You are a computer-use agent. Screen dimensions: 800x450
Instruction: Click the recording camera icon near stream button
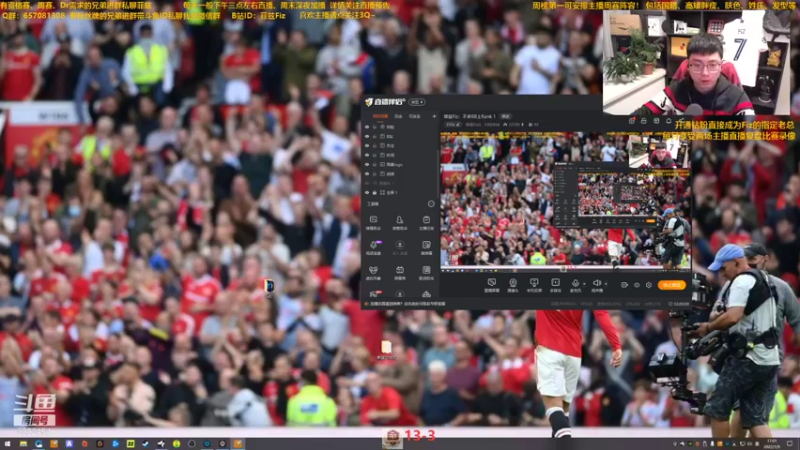[x=624, y=285]
